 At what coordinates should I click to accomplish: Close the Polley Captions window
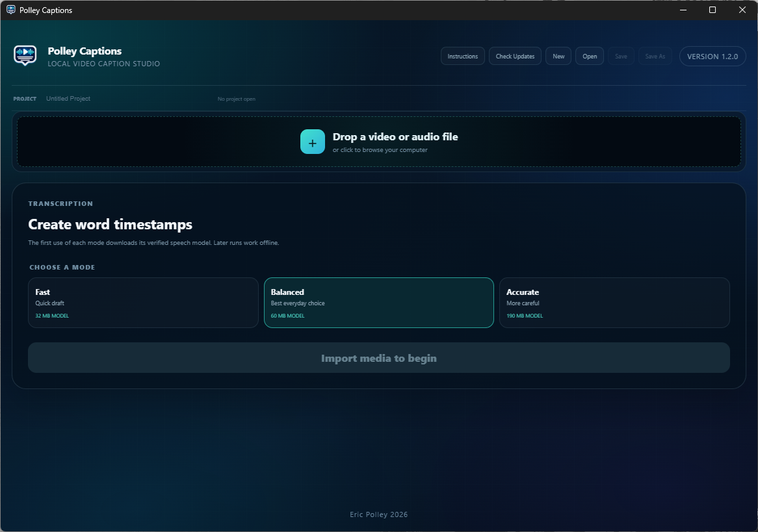(742, 10)
